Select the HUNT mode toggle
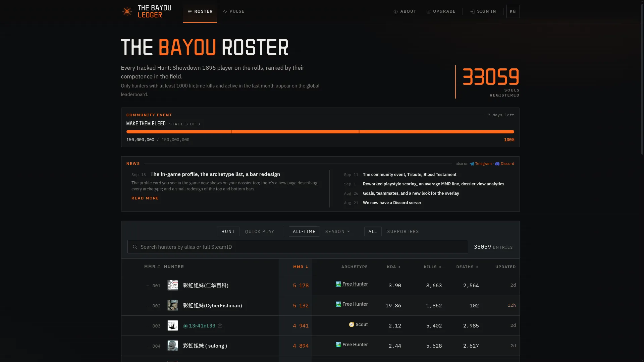The width and height of the screenshot is (644, 362). pyautogui.click(x=228, y=232)
